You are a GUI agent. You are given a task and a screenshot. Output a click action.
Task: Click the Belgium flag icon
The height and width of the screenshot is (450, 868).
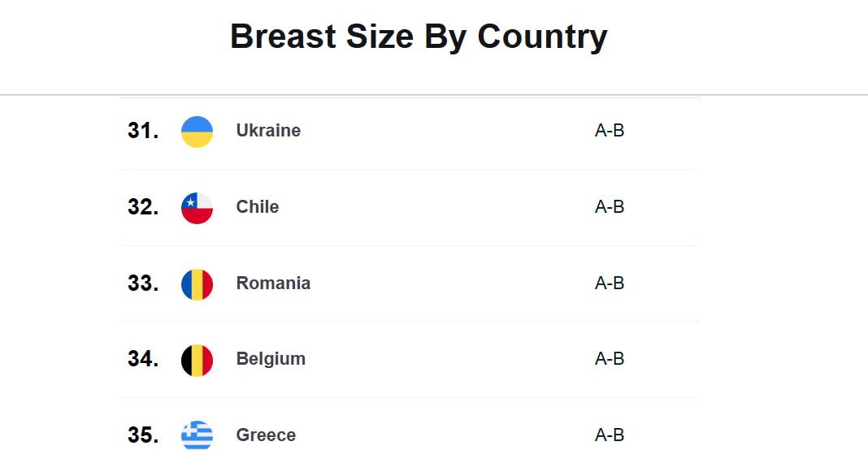coord(197,360)
